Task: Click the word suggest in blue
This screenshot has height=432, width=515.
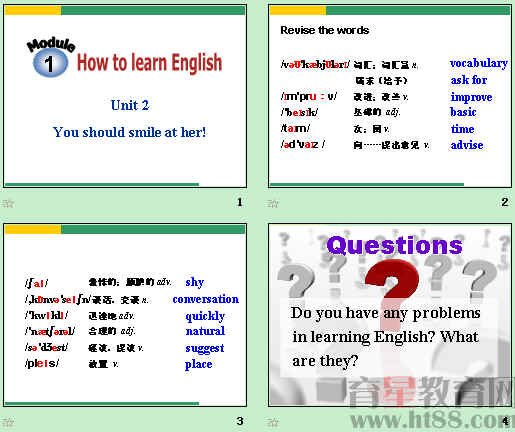Action: point(205,348)
